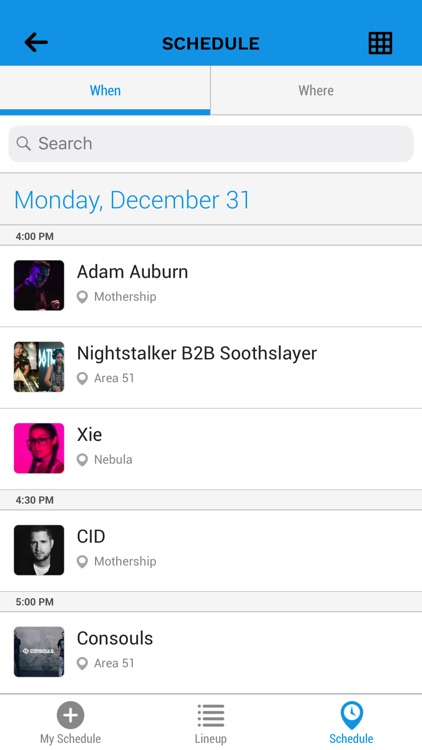Open Adam Auburn artist thumbnail

[x=39, y=285]
